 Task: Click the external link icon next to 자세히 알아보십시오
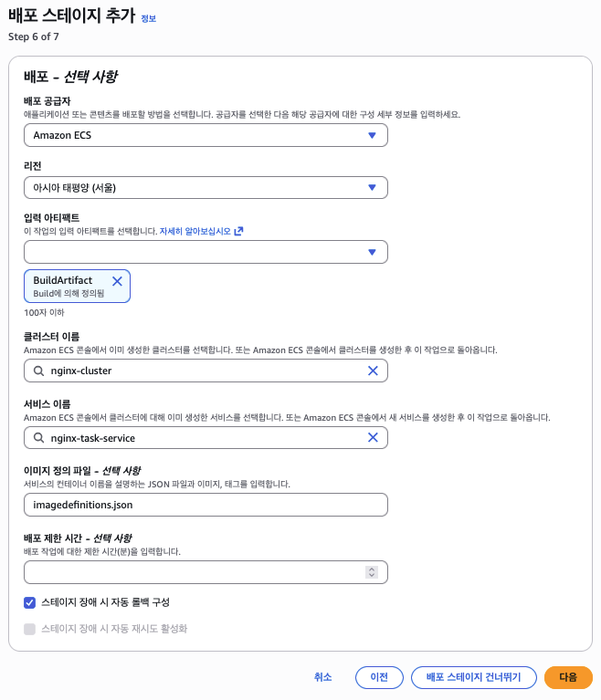pos(239,231)
